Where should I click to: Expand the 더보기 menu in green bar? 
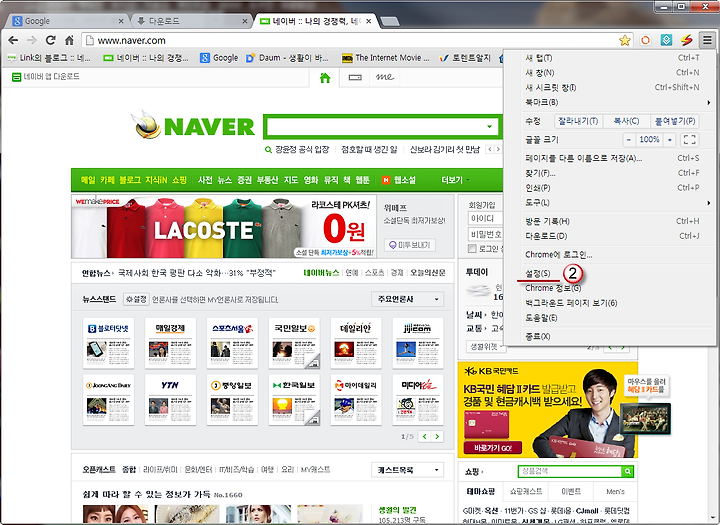click(456, 180)
